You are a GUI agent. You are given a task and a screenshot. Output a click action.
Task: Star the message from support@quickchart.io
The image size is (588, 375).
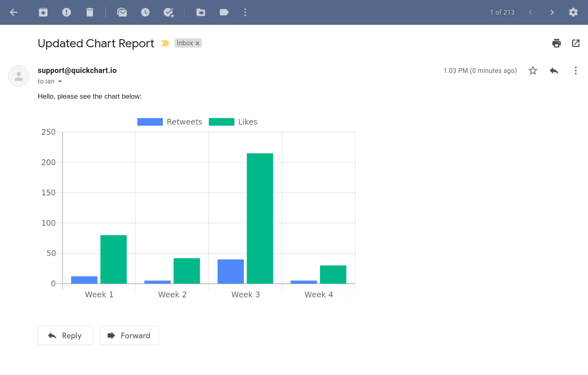(533, 71)
